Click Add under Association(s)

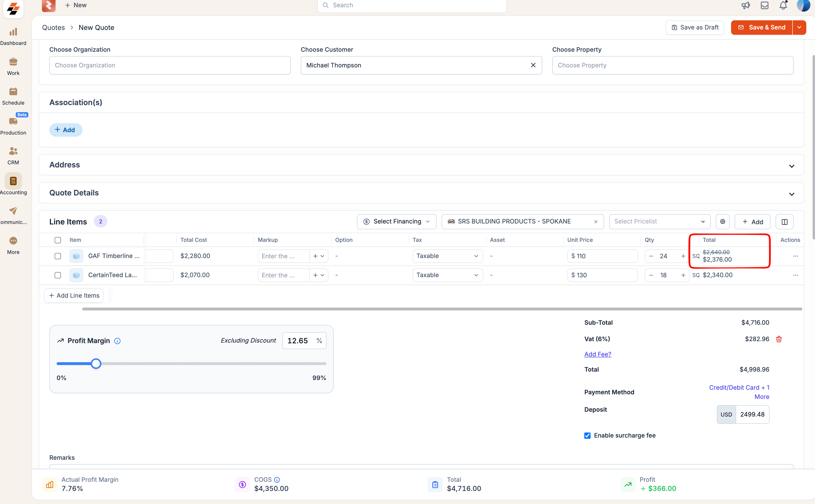[66, 130]
